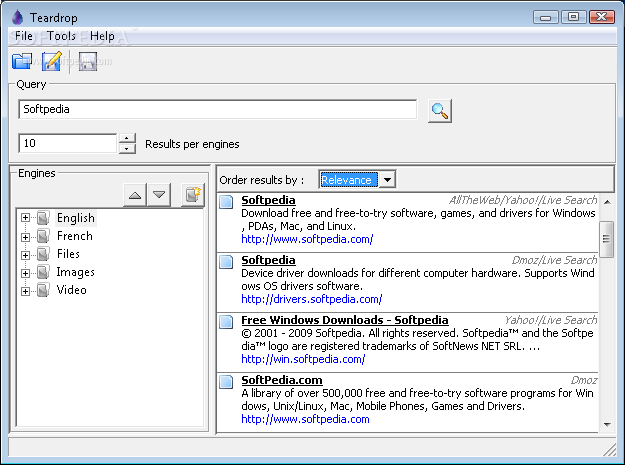Click the engine group icon next to Video
The image size is (625, 465).
coord(43,290)
